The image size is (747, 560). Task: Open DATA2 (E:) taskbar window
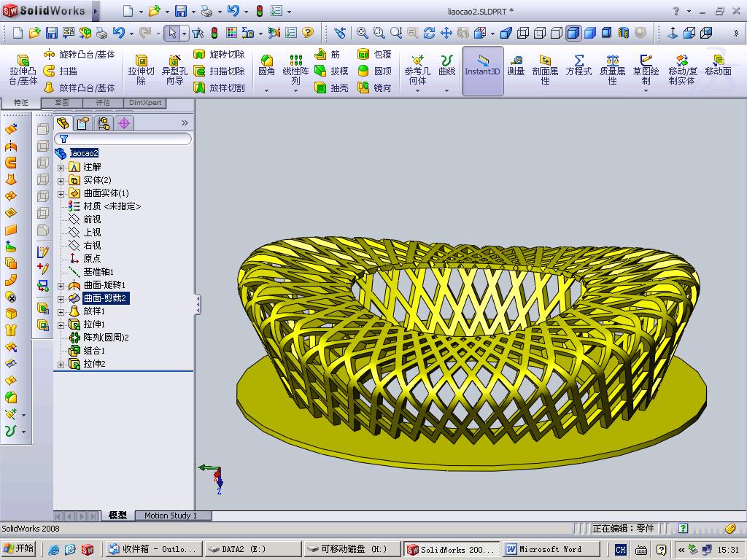253,549
